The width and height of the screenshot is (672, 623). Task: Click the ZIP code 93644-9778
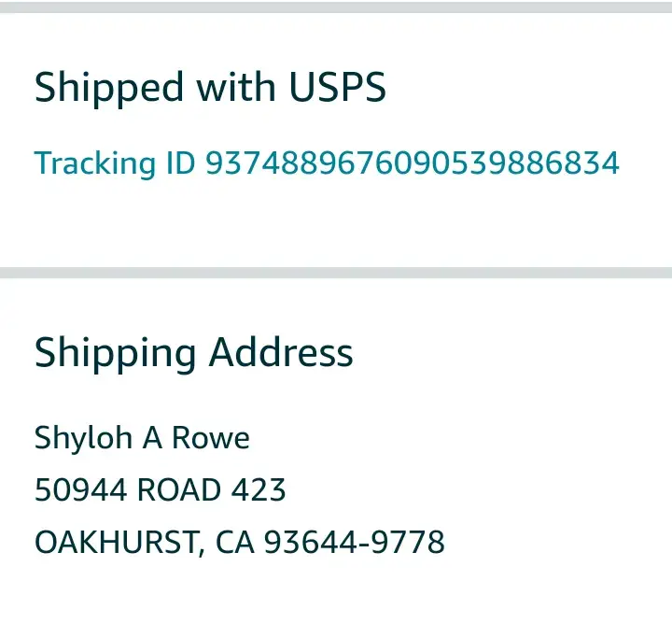pos(354,542)
